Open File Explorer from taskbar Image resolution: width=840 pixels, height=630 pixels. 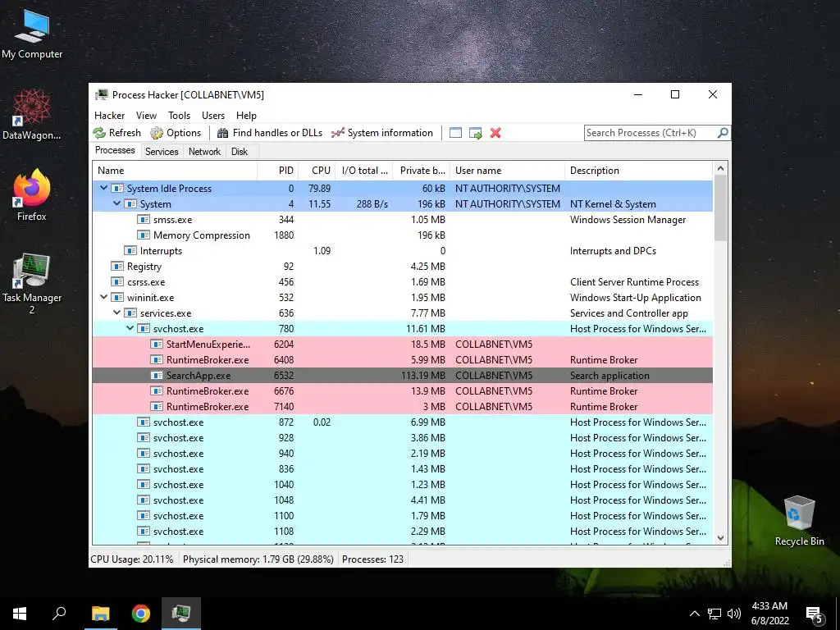point(100,614)
